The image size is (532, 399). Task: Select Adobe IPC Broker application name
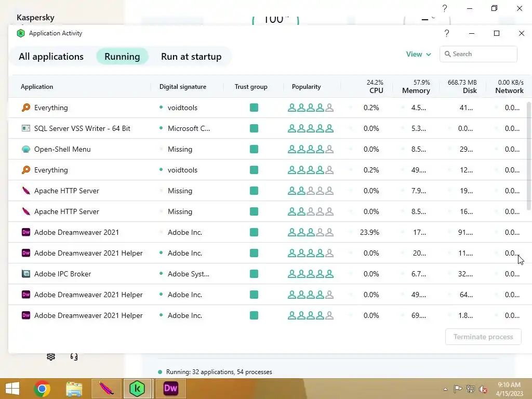click(x=63, y=274)
